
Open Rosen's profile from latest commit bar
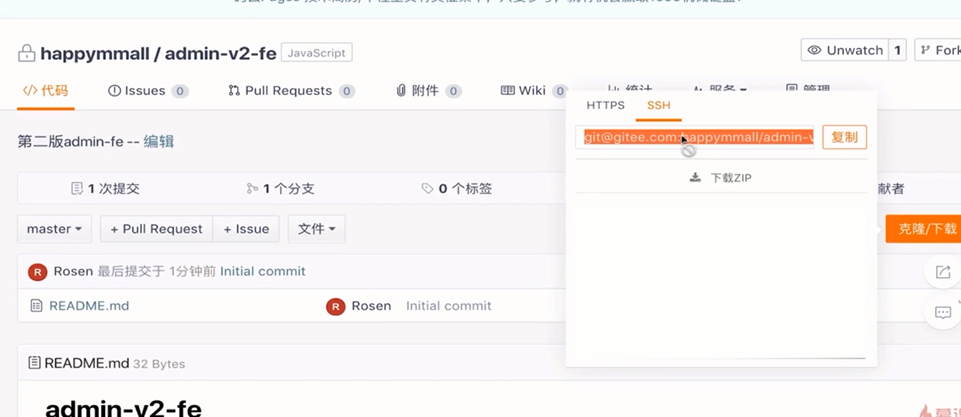(x=73, y=271)
